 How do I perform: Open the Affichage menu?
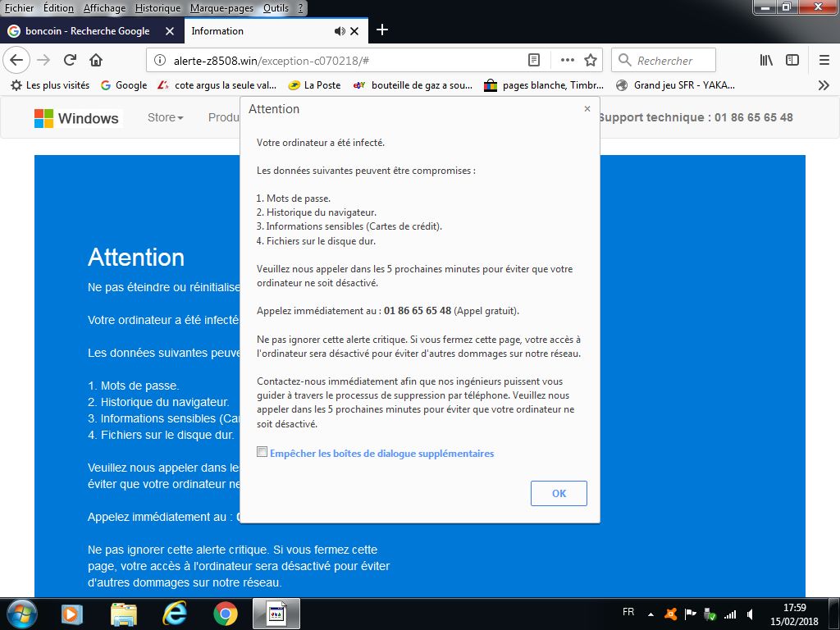click(x=104, y=8)
